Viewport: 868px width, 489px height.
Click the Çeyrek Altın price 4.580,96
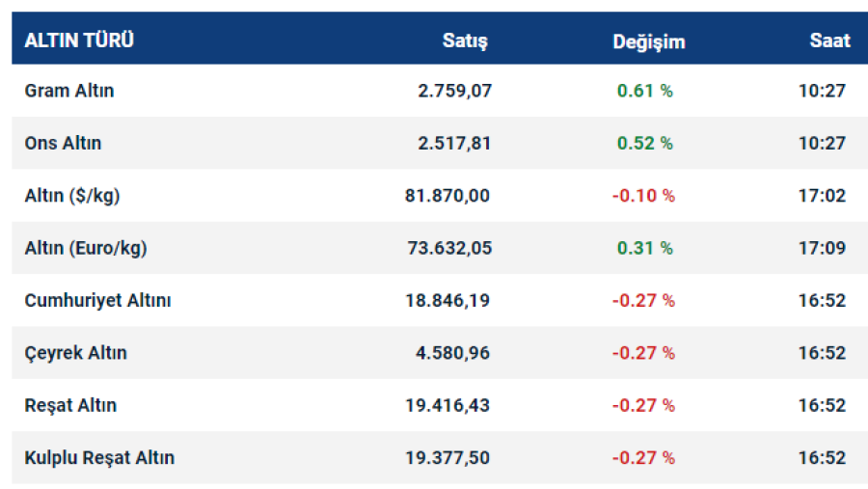(453, 353)
